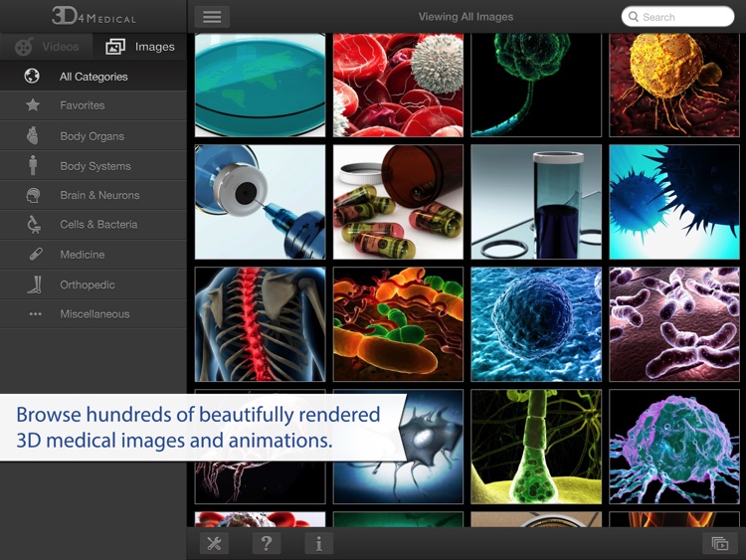Click the globe icon for All Categories
The width and height of the screenshot is (746, 560).
click(x=32, y=77)
